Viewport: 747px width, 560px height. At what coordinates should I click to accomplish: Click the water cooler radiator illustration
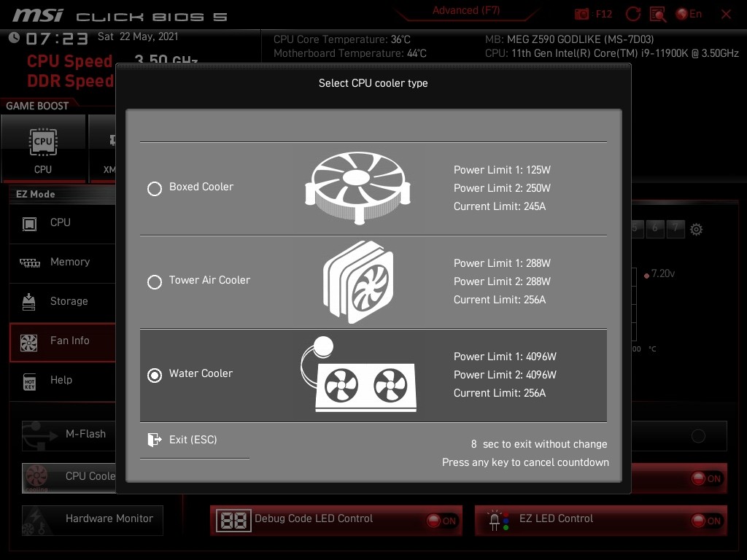click(x=359, y=374)
